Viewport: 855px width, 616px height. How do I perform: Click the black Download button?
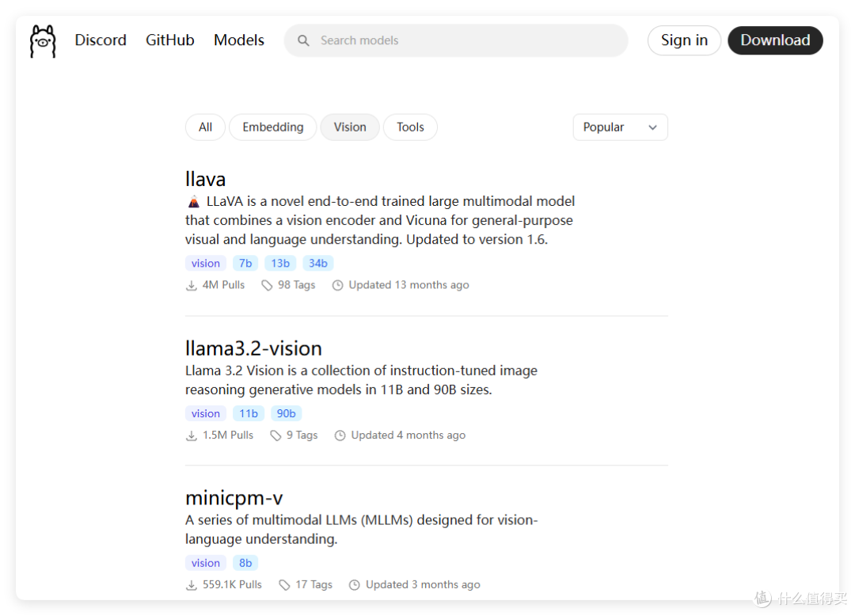point(775,40)
